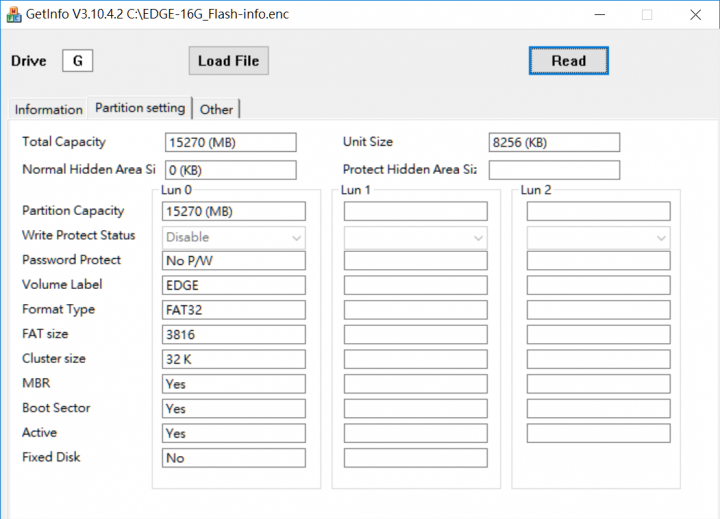Click Lun 0 Cluster size field 32 K
This screenshot has height=519, width=720.
234,359
